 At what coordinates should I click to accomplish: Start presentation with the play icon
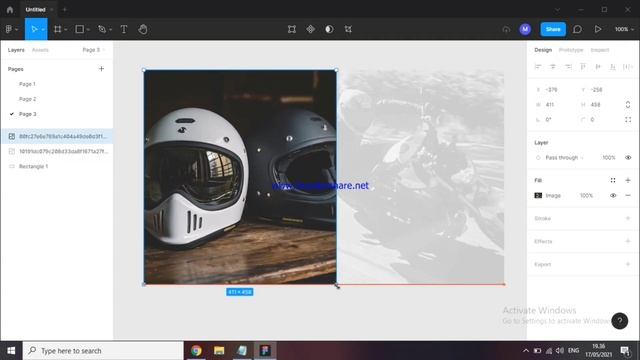pos(598,29)
